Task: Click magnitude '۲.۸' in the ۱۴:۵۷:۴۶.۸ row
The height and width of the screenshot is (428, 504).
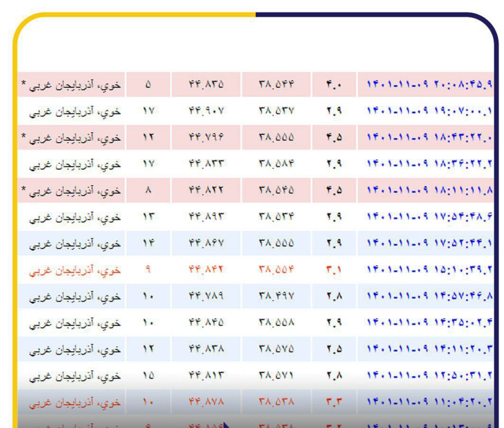Action: (x=334, y=296)
